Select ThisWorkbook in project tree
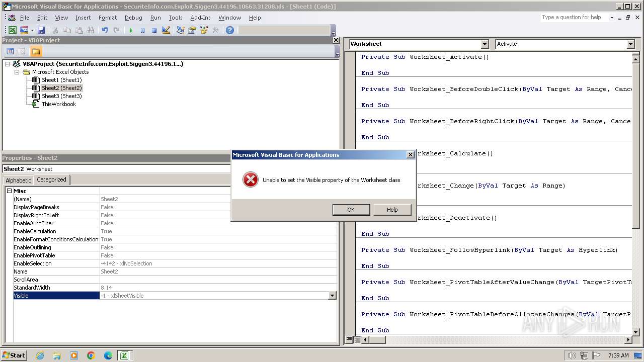644x362 pixels. pos(59,104)
